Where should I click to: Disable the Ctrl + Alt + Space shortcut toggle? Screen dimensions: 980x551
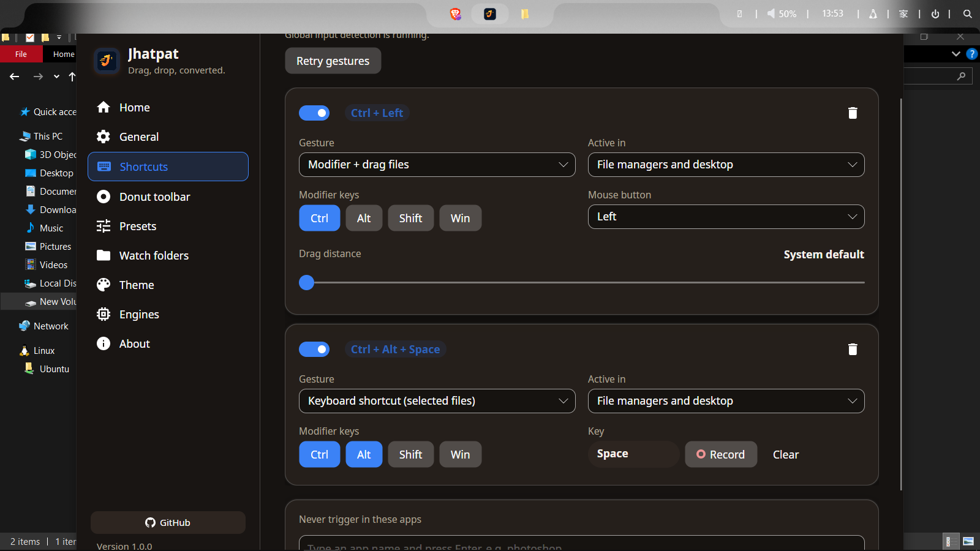coord(314,349)
